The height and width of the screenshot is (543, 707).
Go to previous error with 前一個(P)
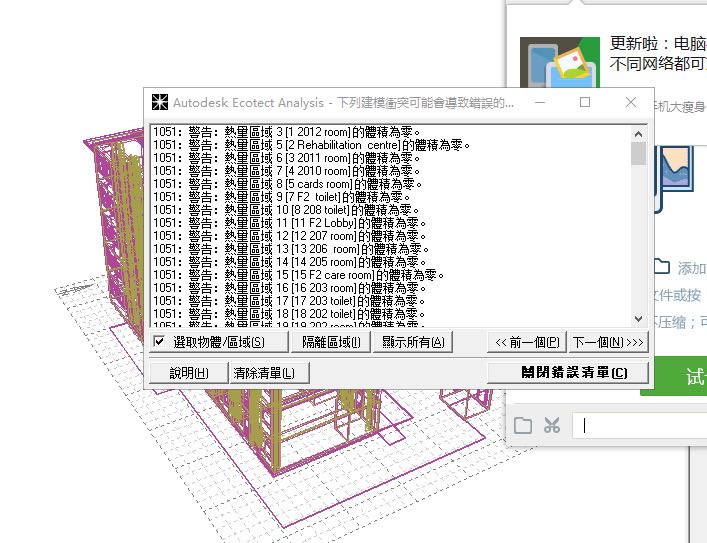click(527, 342)
